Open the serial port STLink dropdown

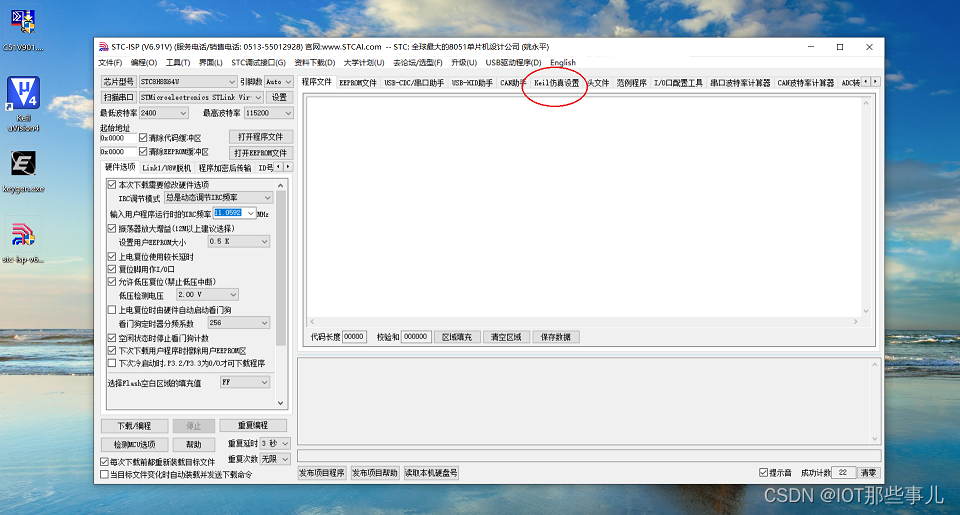(x=201, y=97)
